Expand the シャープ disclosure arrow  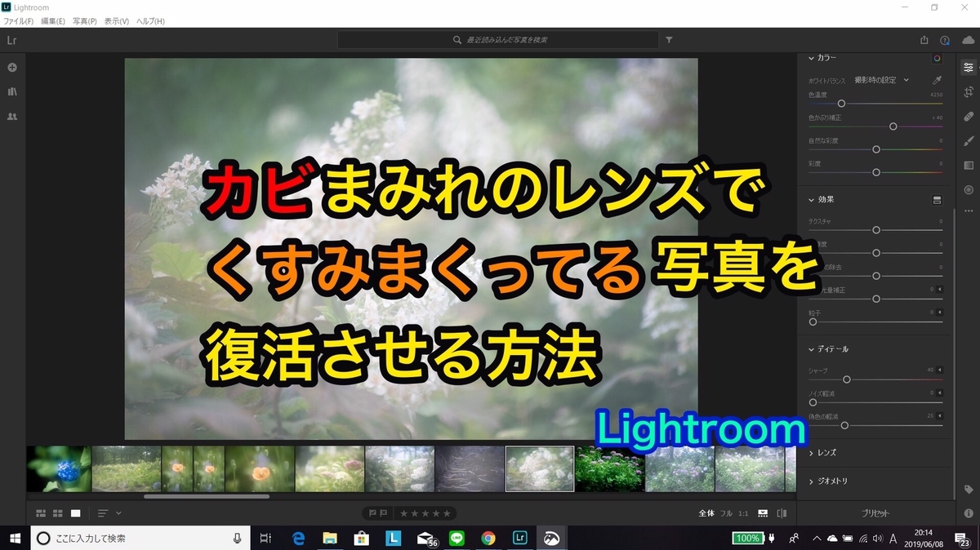pyautogui.click(x=939, y=370)
